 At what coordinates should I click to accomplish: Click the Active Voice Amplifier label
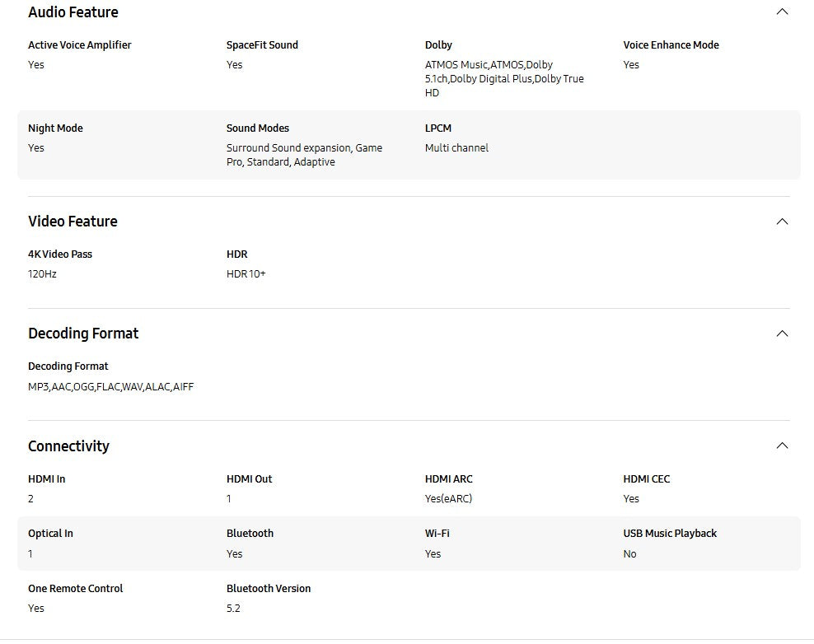[x=79, y=45]
